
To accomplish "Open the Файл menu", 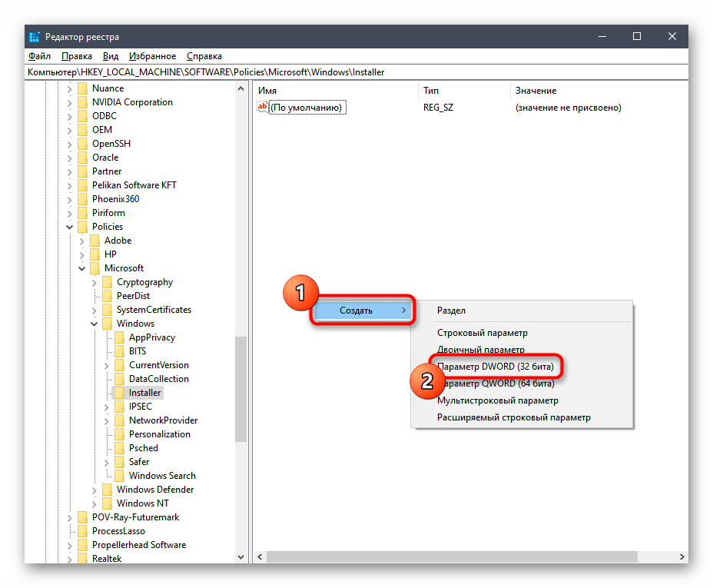I will tap(39, 56).
